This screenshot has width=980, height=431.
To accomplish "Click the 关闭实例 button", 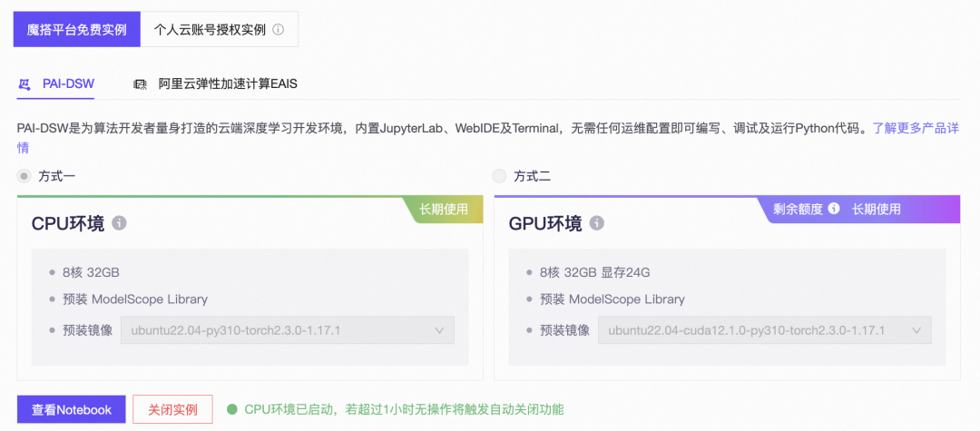I will point(172,409).
